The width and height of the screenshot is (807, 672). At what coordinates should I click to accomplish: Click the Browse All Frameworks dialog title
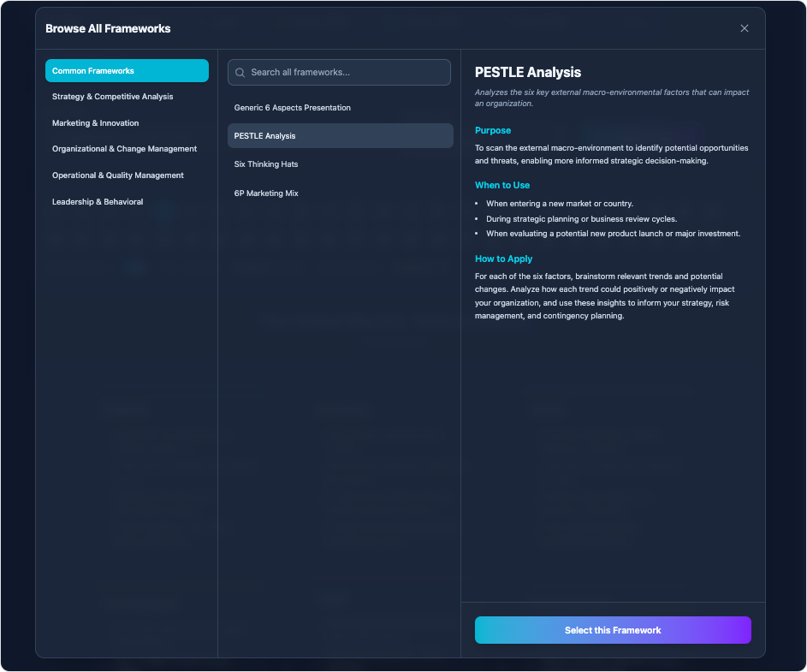(108, 29)
